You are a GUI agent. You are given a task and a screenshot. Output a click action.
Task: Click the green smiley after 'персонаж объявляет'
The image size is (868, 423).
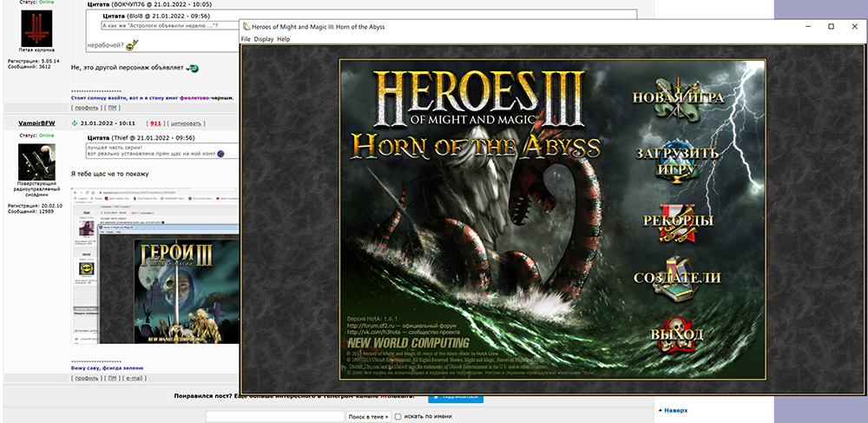tap(192, 68)
